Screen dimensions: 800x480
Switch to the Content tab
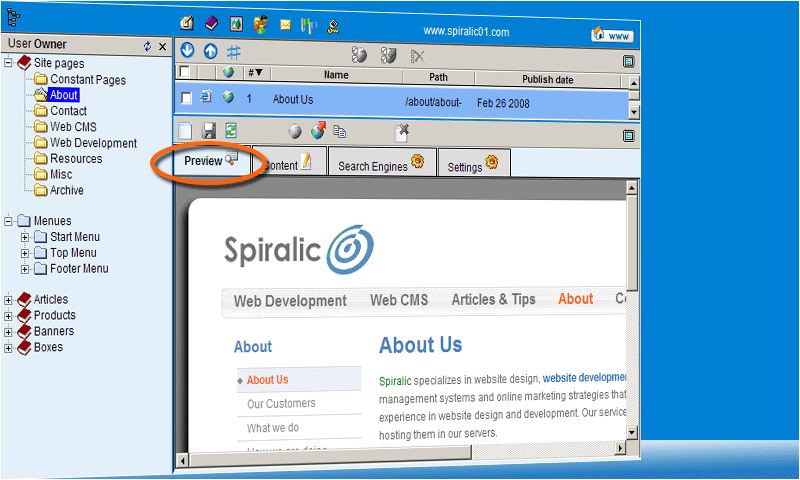(289, 162)
